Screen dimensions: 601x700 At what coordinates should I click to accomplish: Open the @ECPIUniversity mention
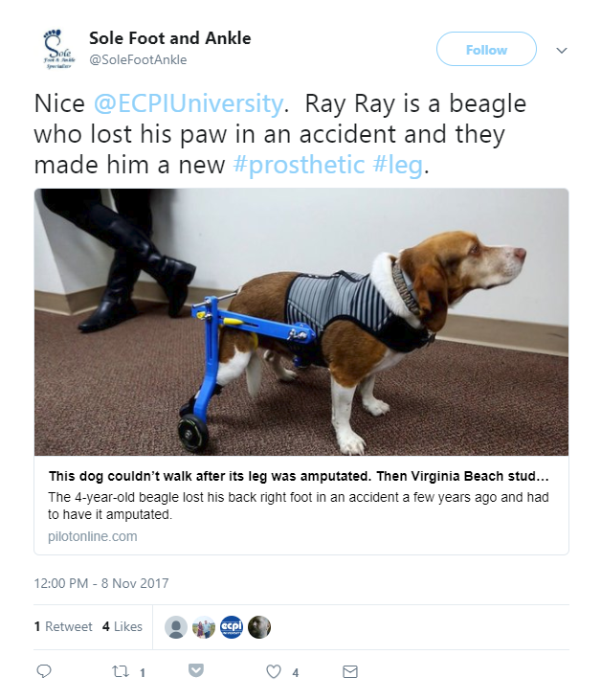tap(189, 102)
